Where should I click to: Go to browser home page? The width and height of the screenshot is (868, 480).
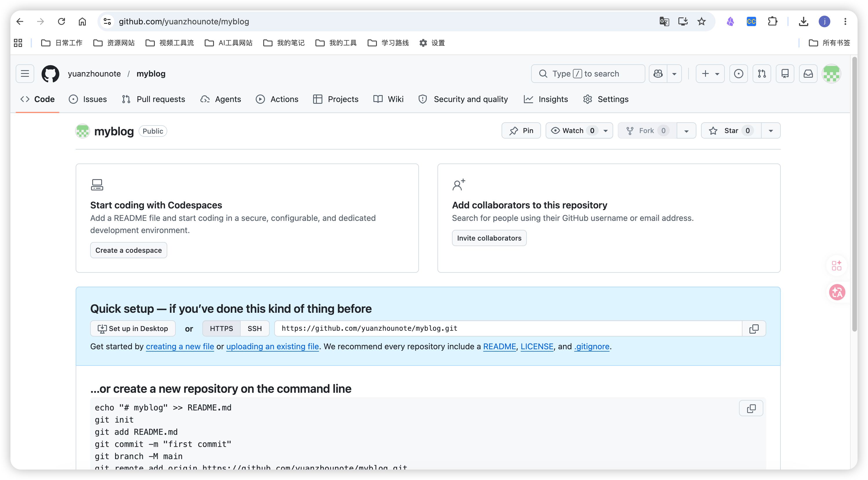click(x=82, y=21)
